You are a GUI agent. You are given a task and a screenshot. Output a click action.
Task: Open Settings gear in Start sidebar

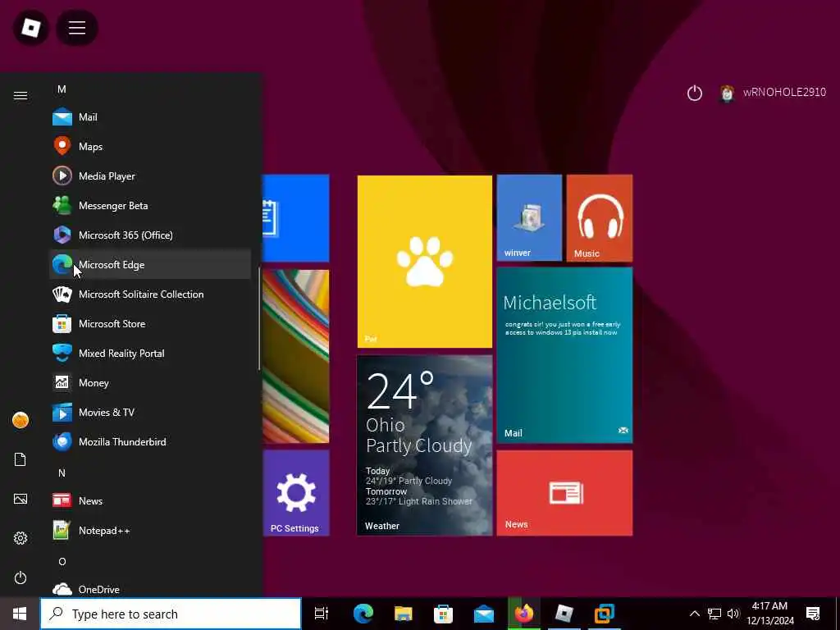click(21, 538)
